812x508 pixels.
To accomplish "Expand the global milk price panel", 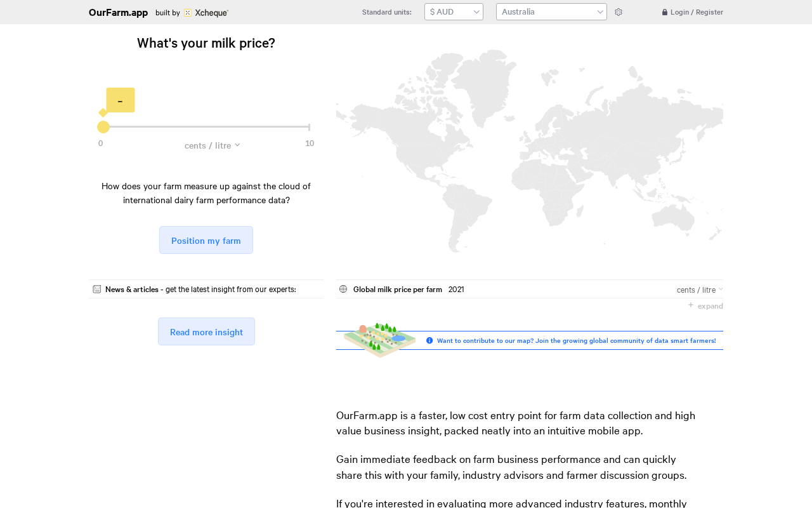I will 710,306.
